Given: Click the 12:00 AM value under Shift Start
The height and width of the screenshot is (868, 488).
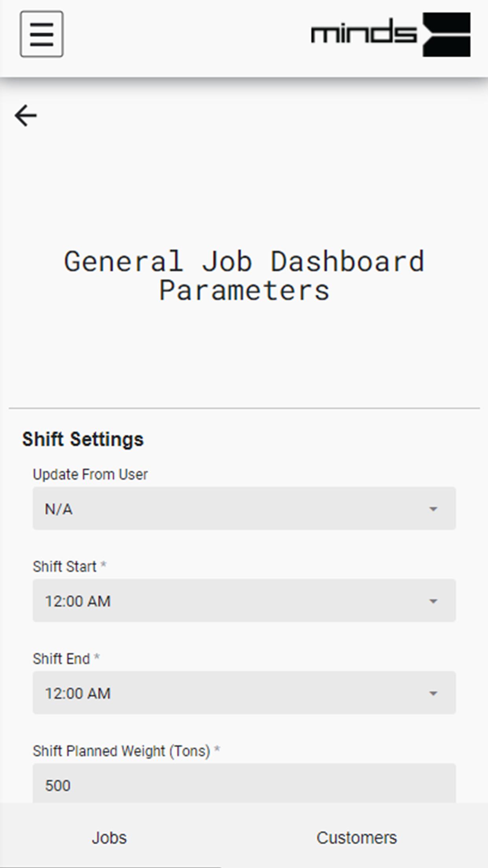Looking at the screenshot, I should click(78, 601).
